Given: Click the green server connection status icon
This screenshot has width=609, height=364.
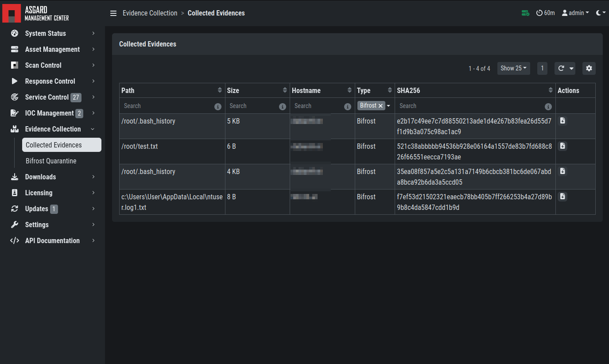Looking at the screenshot, I should [525, 13].
